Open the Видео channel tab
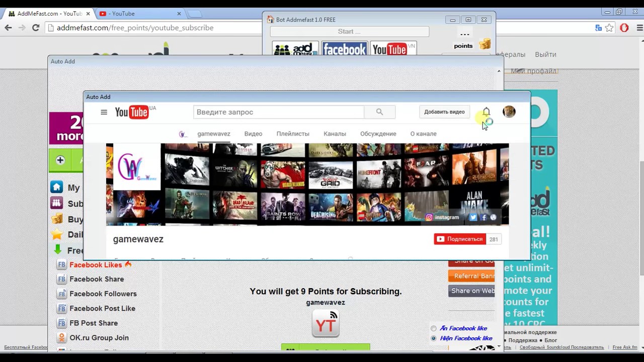This screenshot has height=362, width=644. [x=253, y=134]
